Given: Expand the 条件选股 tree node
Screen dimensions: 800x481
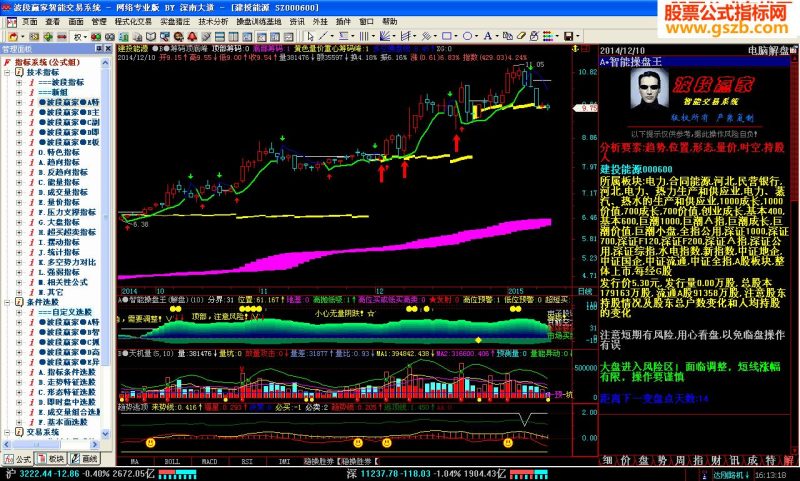Looking at the screenshot, I should 7,302.
